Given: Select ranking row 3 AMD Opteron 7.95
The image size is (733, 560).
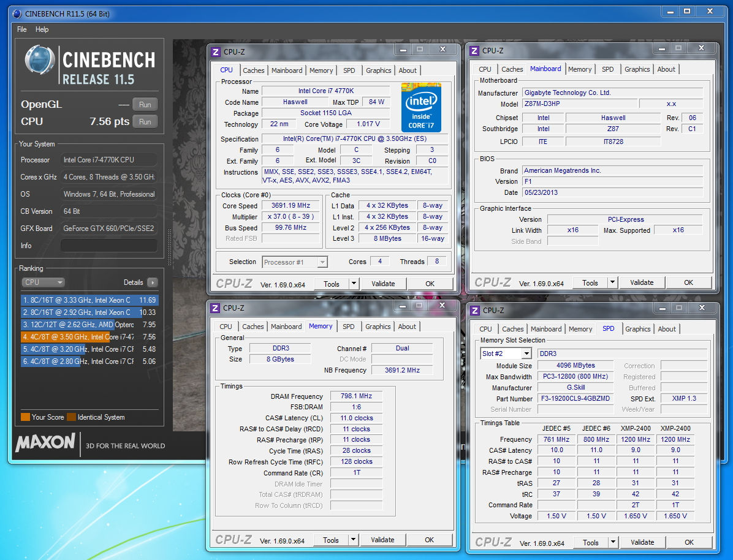Looking at the screenshot, I should pos(89,324).
